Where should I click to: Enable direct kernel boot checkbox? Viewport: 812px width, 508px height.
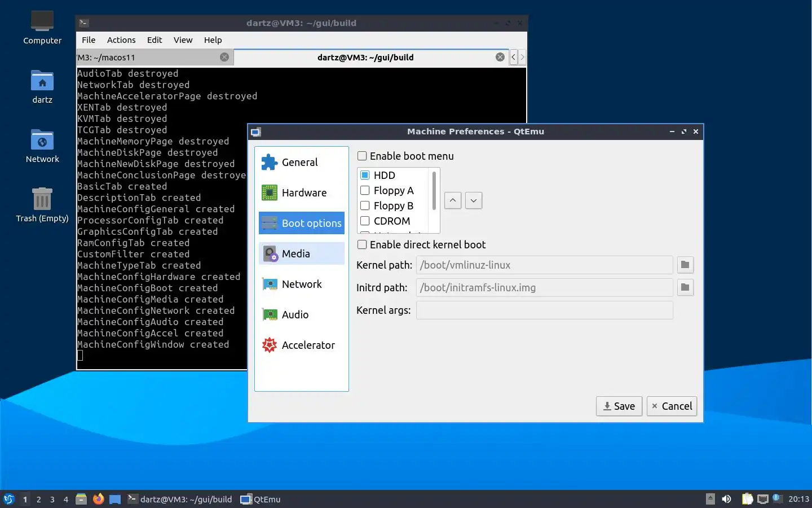362,245
